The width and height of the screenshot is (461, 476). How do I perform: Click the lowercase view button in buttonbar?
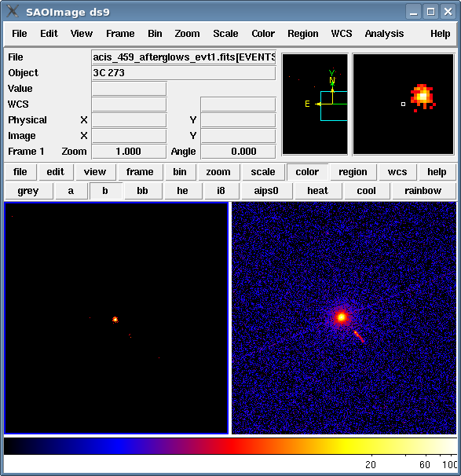click(x=95, y=172)
